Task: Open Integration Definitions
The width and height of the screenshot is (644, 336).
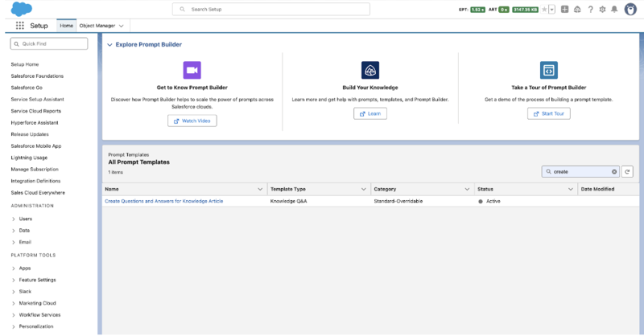Action: tap(35, 181)
